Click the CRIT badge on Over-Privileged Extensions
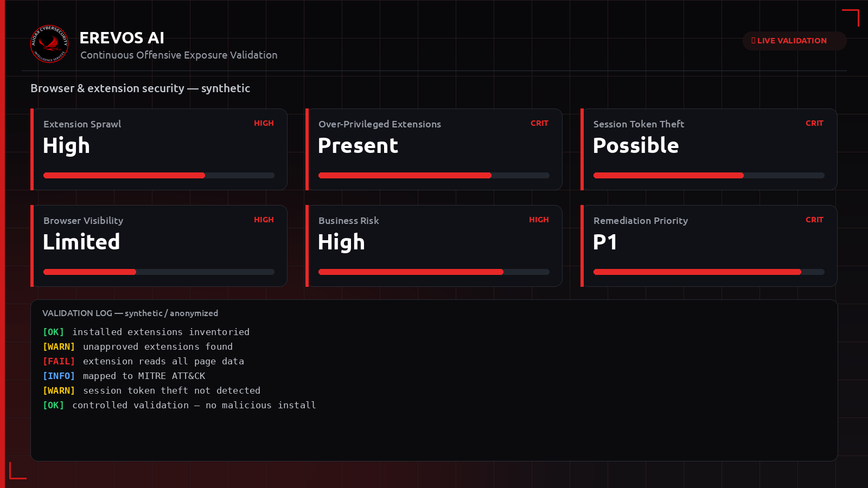 [539, 123]
